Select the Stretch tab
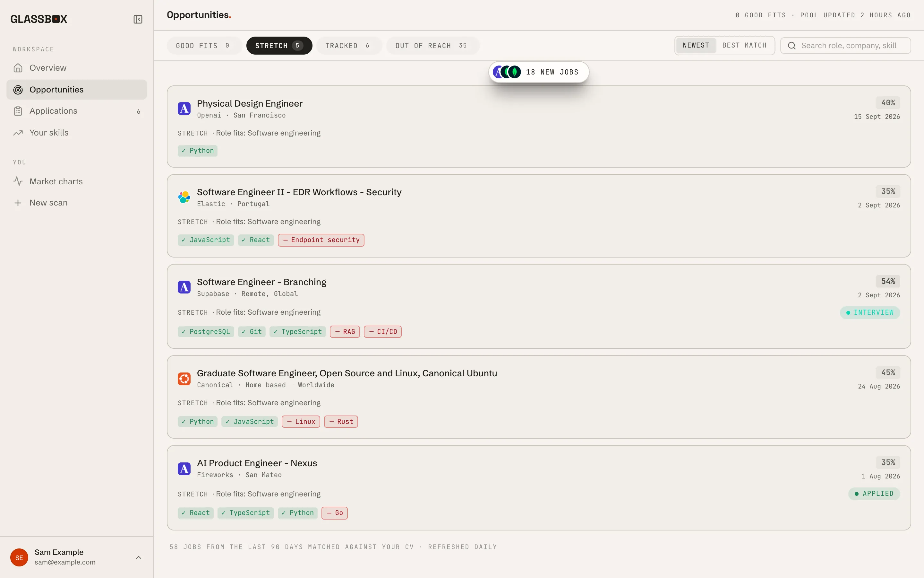 (x=279, y=46)
